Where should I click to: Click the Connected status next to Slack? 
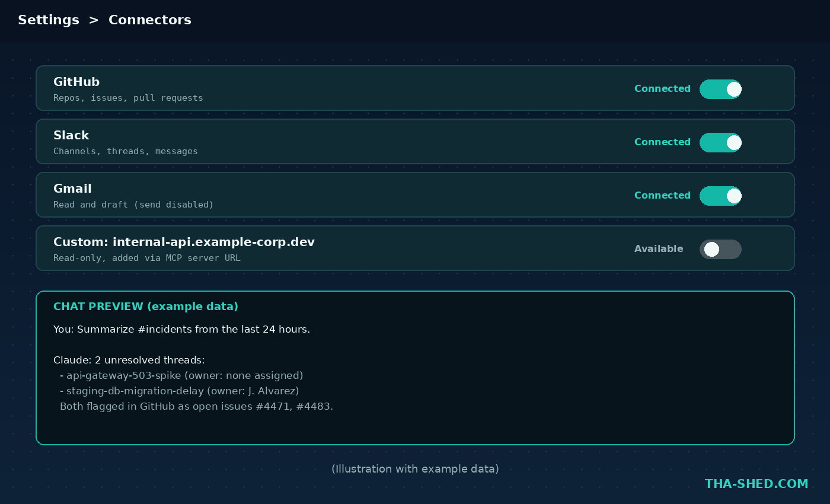coord(662,142)
